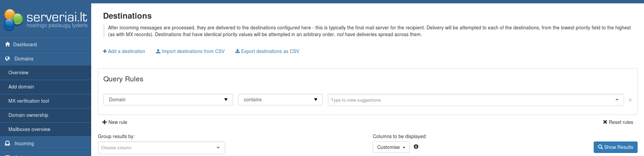Open the contains operator dropdown

[280, 100]
